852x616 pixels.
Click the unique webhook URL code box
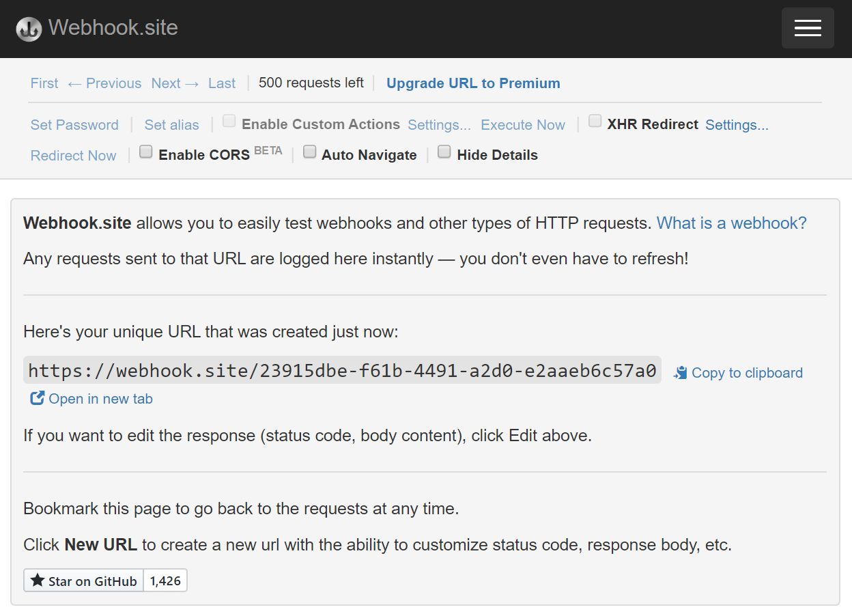click(x=342, y=370)
